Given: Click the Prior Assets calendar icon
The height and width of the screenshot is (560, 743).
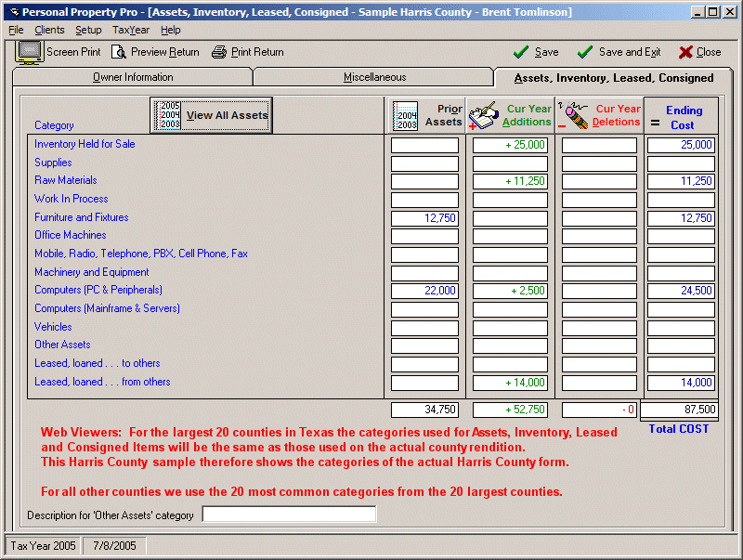Looking at the screenshot, I should 405,116.
